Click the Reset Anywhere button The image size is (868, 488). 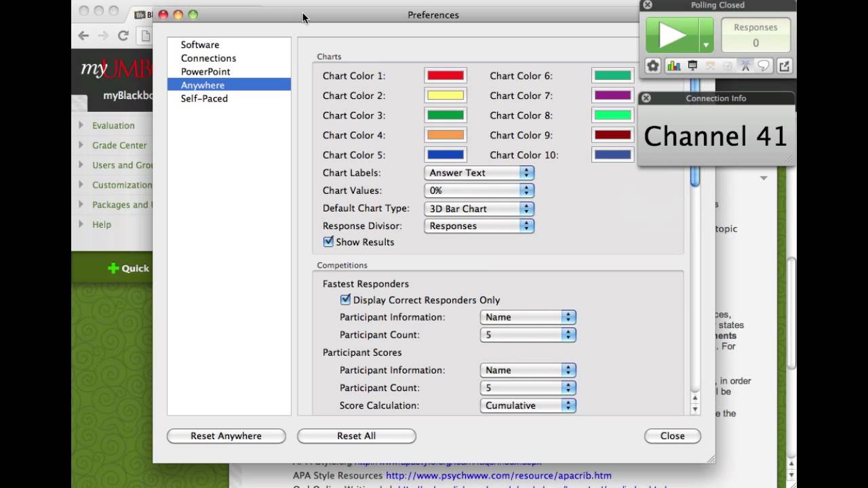point(226,436)
